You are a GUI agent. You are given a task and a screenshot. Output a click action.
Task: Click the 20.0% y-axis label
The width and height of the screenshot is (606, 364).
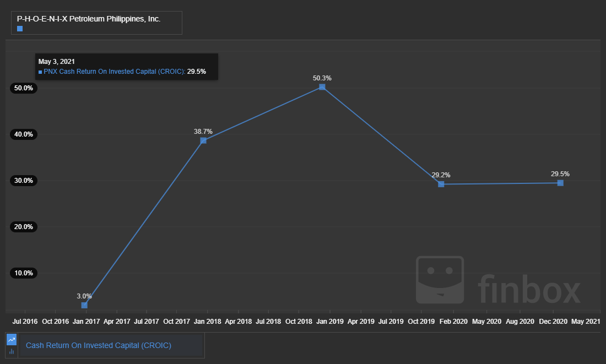point(24,227)
